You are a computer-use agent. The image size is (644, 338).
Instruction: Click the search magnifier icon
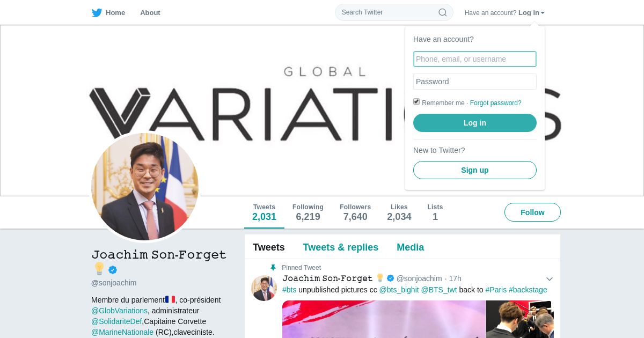(443, 12)
